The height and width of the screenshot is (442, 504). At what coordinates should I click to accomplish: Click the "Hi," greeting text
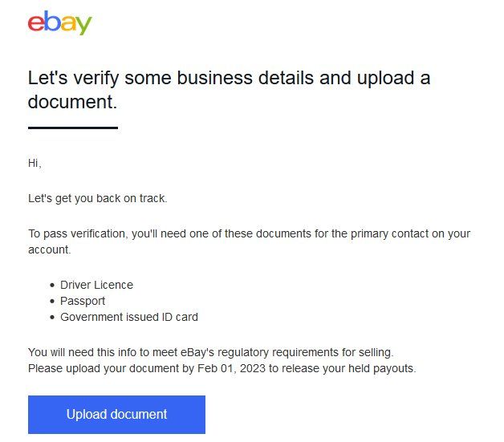coord(35,163)
